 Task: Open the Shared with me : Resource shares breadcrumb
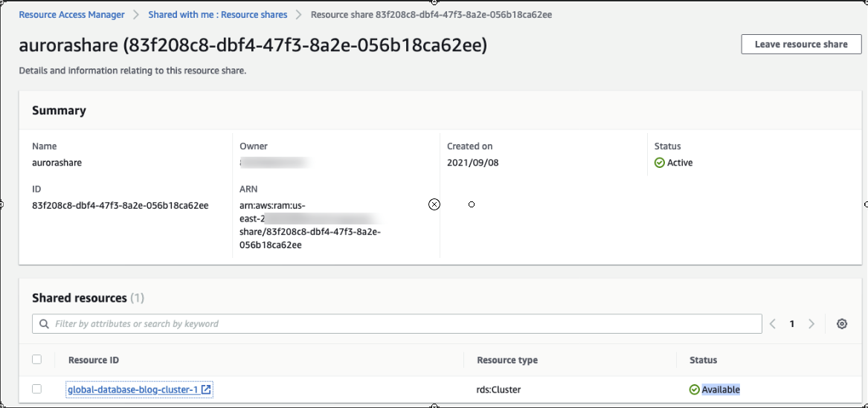(217, 15)
